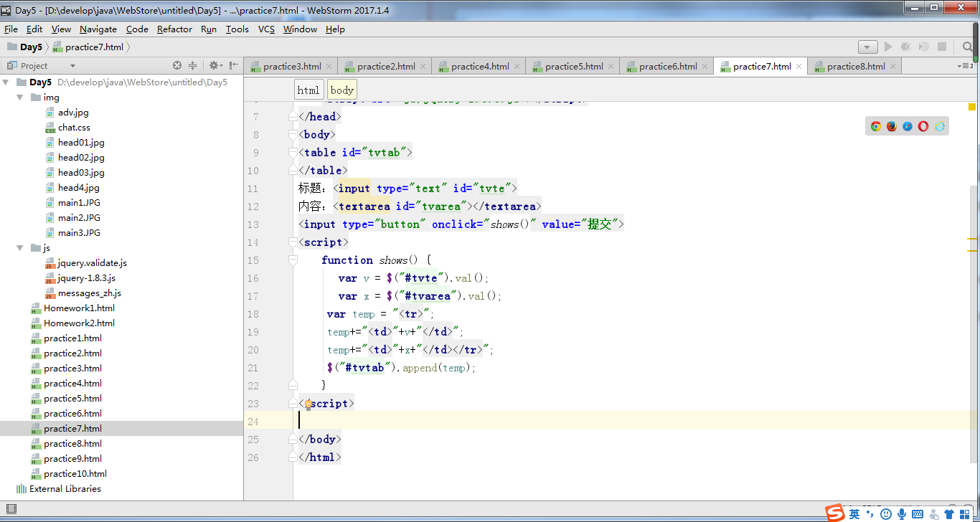Click the warning stripe mark on scrollbar
Viewport: 980px width, 522px height.
pyautogui.click(x=972, y=239)
